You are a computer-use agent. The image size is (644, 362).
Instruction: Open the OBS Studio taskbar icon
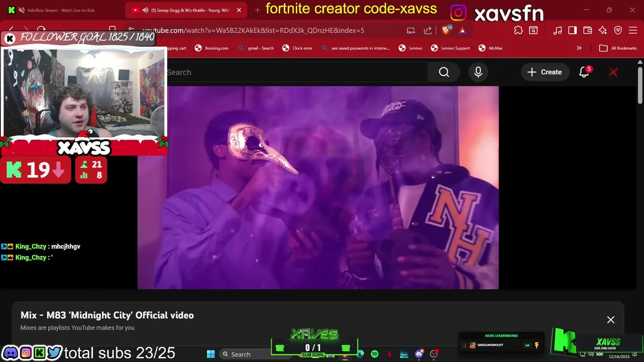coord(433,354)
